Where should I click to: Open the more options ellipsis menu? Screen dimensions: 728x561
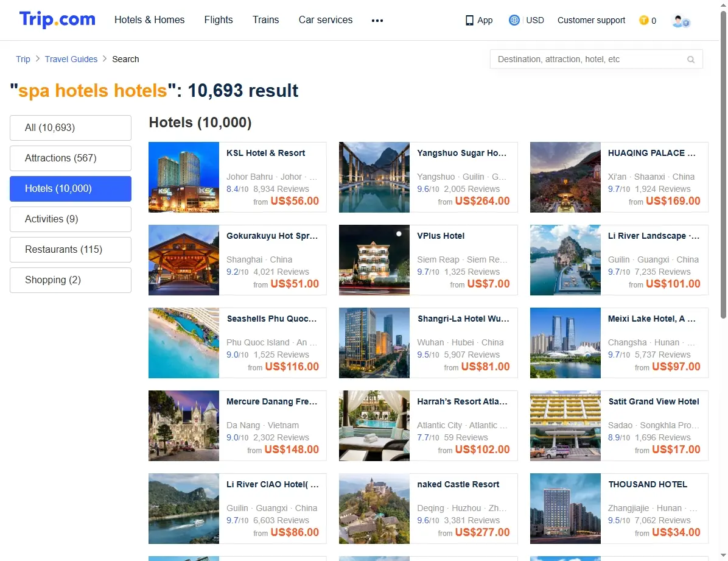coord(377,21)
